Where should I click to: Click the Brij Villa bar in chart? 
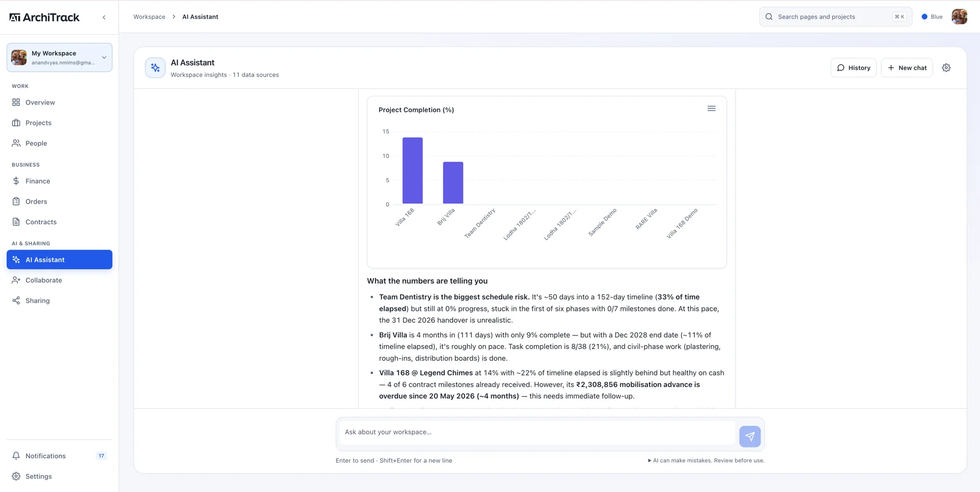click(453, 183)
